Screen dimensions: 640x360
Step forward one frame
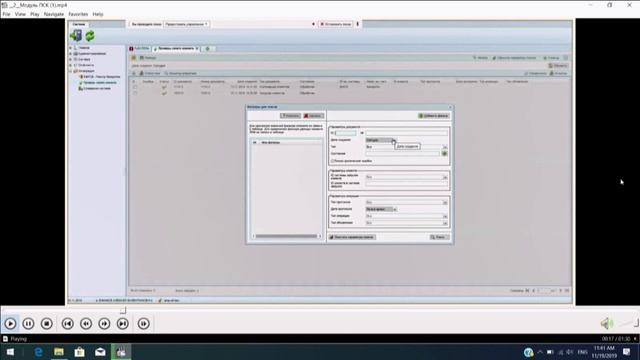[x=144, y=324]
